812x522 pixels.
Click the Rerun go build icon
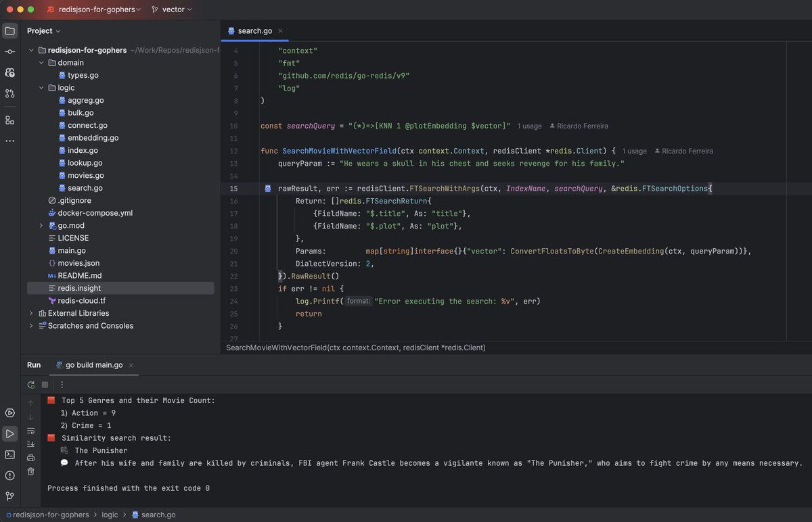coord(31,385)
